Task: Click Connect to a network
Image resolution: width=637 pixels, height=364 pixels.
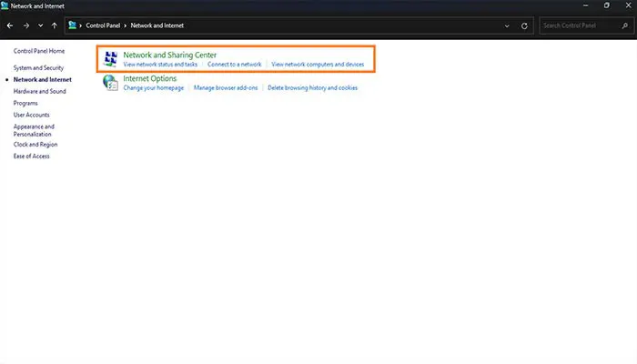Action: (235, 65)
